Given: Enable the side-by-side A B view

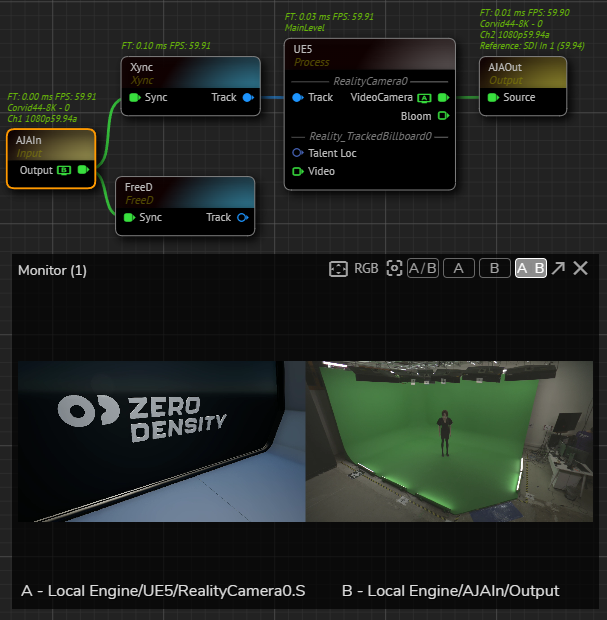Looking at the screenshot, I should [x=530, y=269].
